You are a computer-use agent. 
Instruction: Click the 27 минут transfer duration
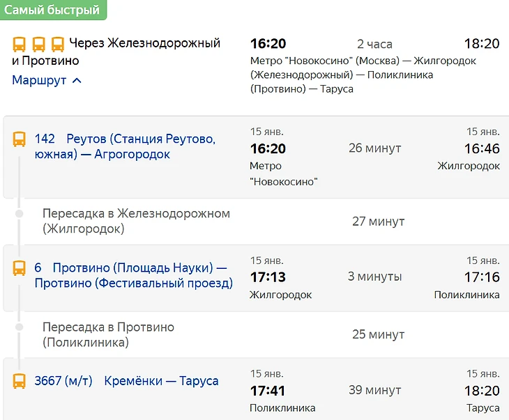(378, 221)
